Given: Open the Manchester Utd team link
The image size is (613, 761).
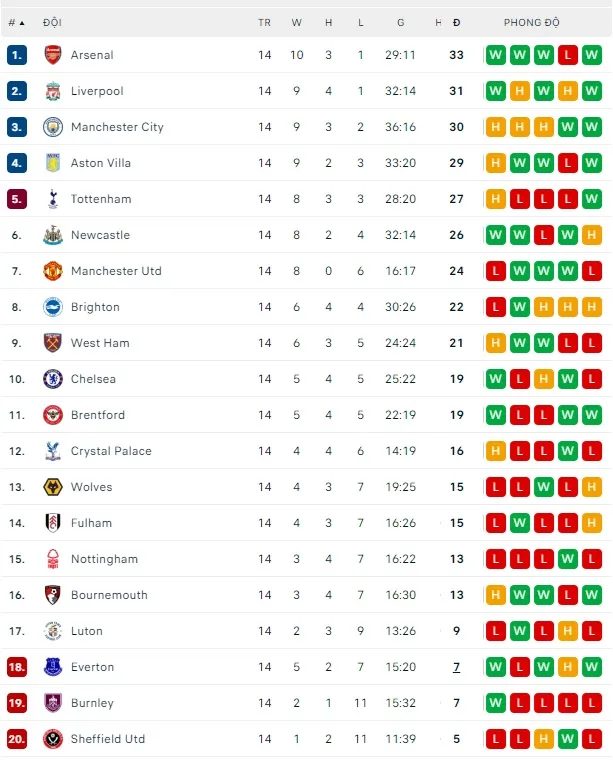Looking at the screenshot, I should (x=116, y=271).
